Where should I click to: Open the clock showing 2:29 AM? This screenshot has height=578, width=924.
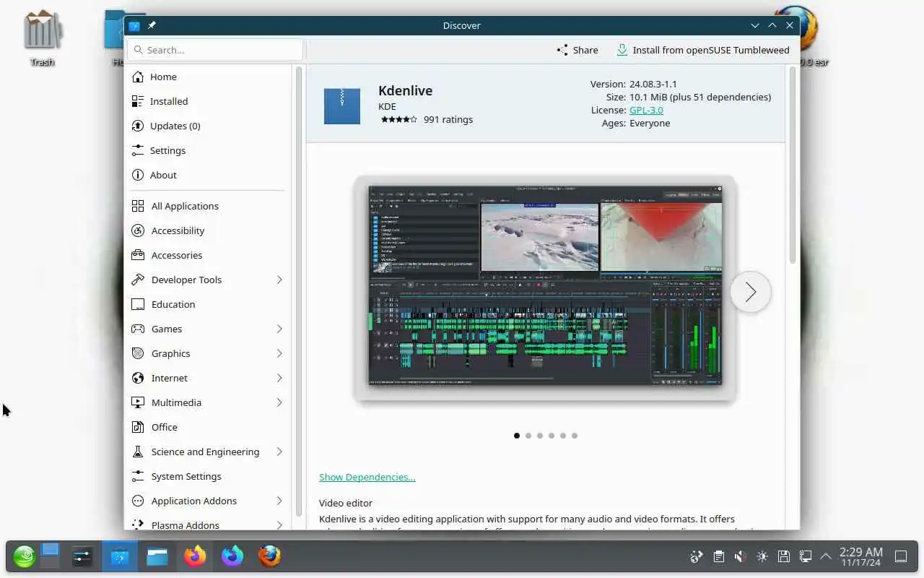[860, 556]
